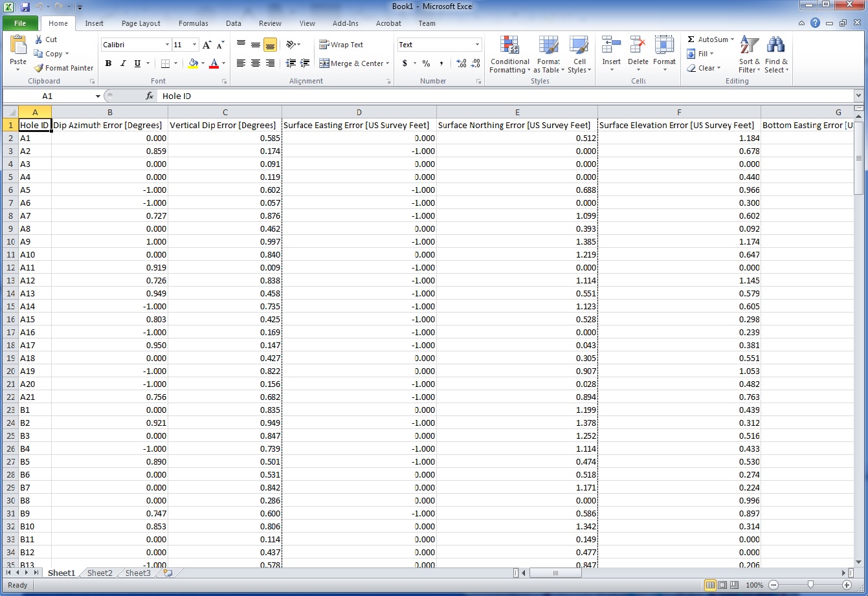
Task: Toggle Bold formatting
Action: click(x=108, y=63)
